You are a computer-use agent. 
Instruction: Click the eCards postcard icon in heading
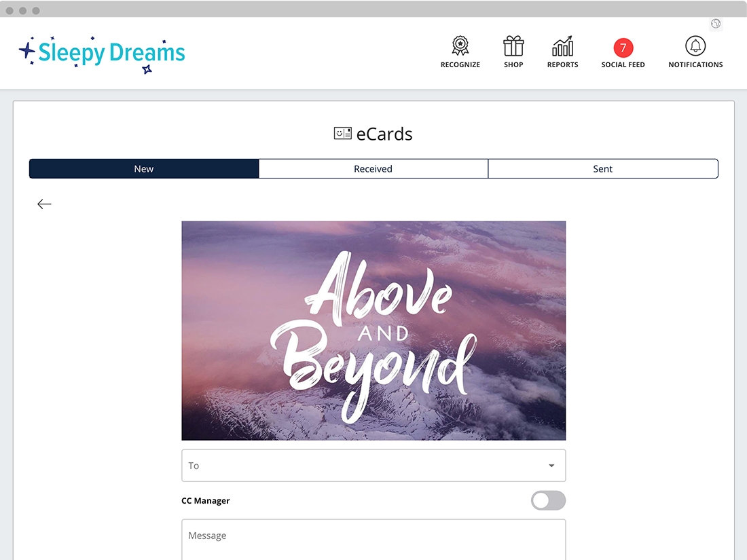(x=342, y=133)
